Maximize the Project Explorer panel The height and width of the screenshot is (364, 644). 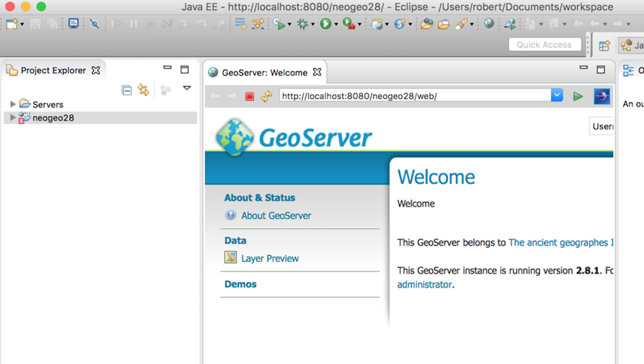pyautogui.click(x=185, y=70)
